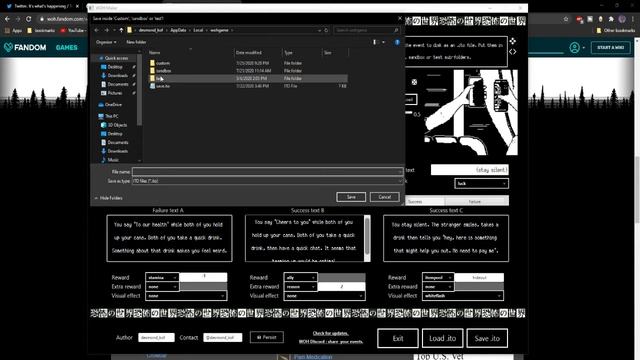
Task: Open Success text B Reward dropdown (ally)
Action: [300, 278]
